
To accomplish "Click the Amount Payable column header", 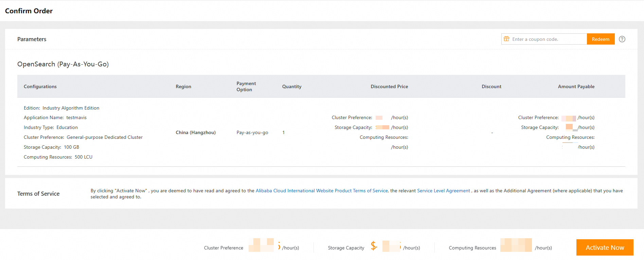I will 576,86.
